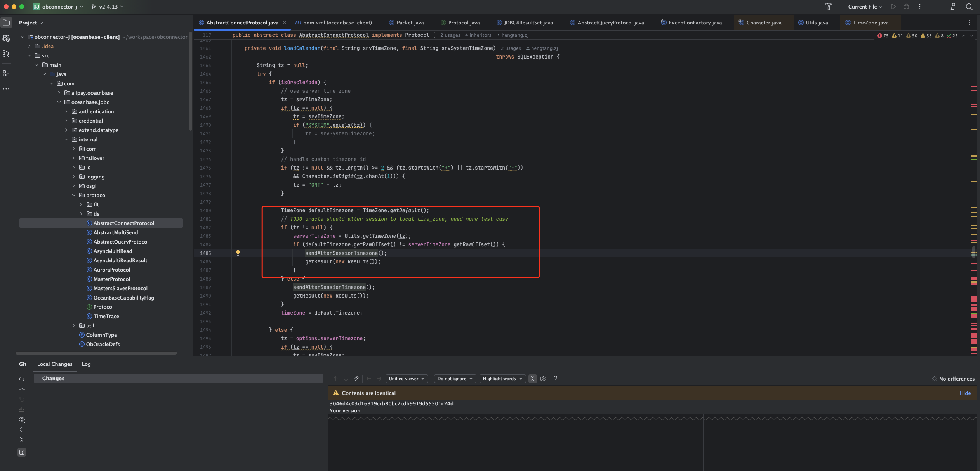Click the refresh changes icon in Git panel

pyautogui.click(x=22, y=379)
